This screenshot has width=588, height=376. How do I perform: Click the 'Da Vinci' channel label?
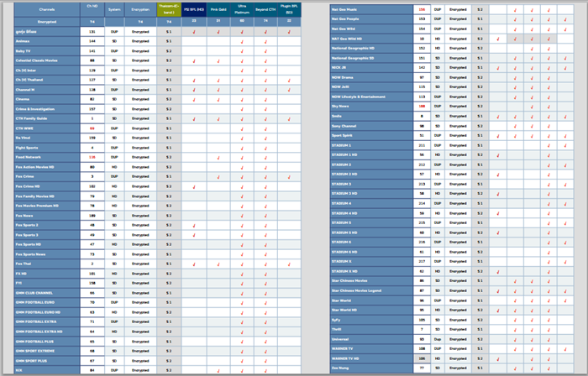click(x=47, y=138)
